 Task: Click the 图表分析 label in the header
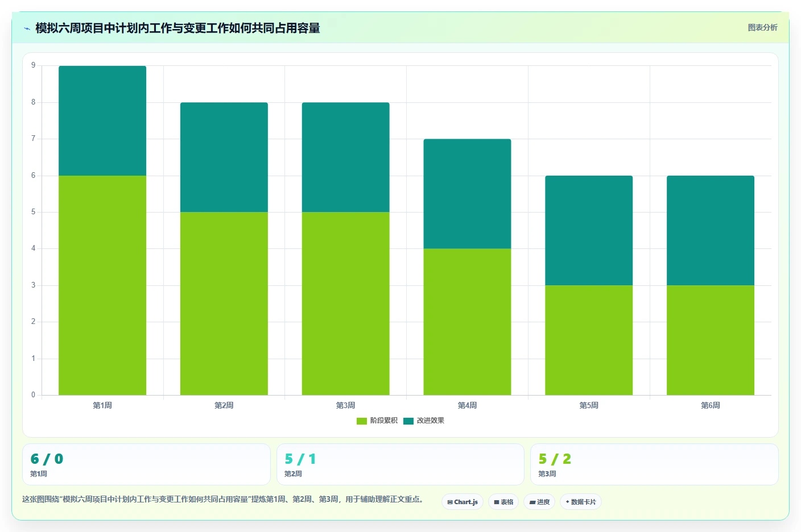click(x=762, y=27)
